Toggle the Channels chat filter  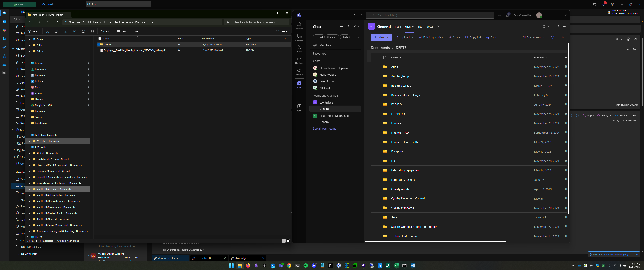pyautogui.click(x=332, y=37)
